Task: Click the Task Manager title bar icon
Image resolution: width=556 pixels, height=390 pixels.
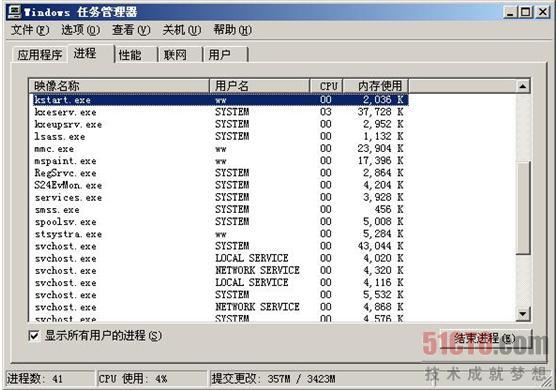Action: click(x=15, y=12)
